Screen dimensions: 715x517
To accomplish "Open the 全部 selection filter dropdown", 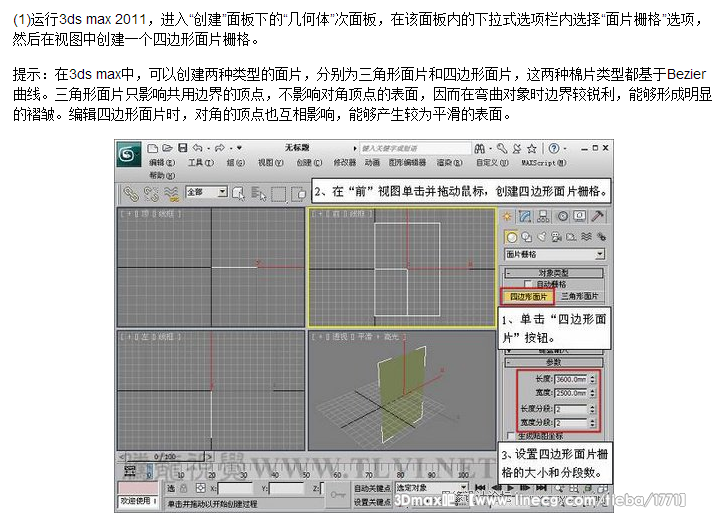I will pyautogui.click(x=206, y=192).
